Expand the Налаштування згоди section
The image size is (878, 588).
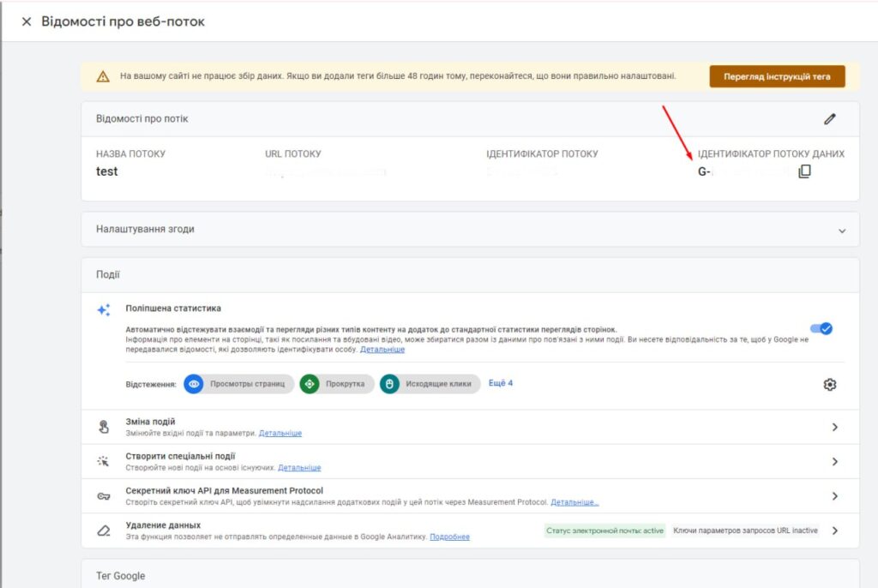(841, 231)
